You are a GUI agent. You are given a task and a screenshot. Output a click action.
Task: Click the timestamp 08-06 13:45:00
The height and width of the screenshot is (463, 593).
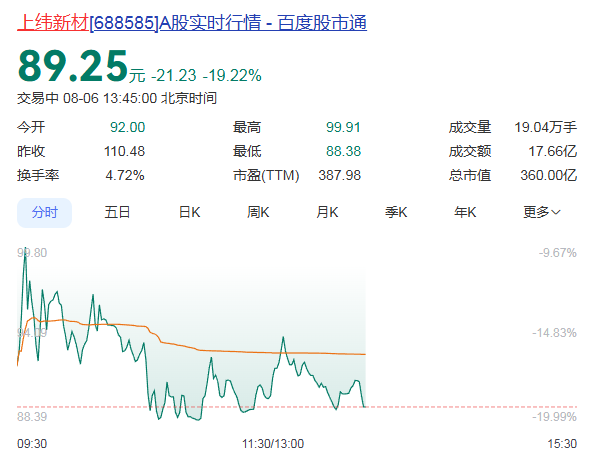click(x=110, y=98)
